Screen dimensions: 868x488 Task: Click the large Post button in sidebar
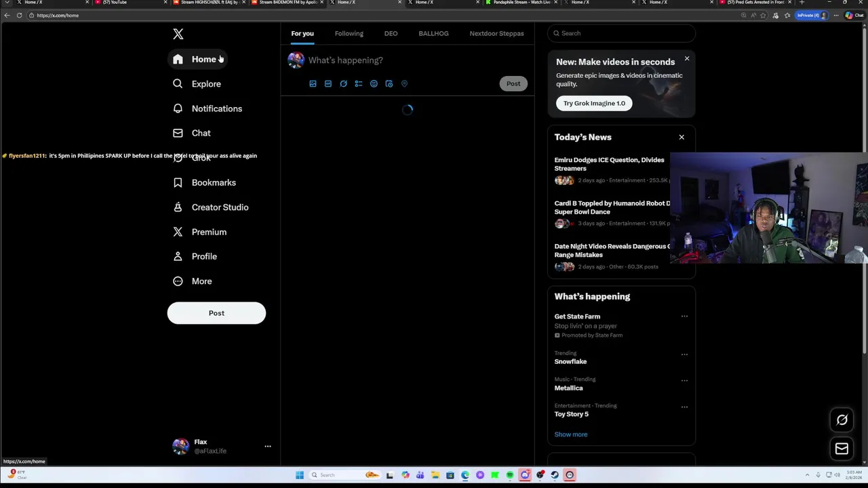point(216,313)
